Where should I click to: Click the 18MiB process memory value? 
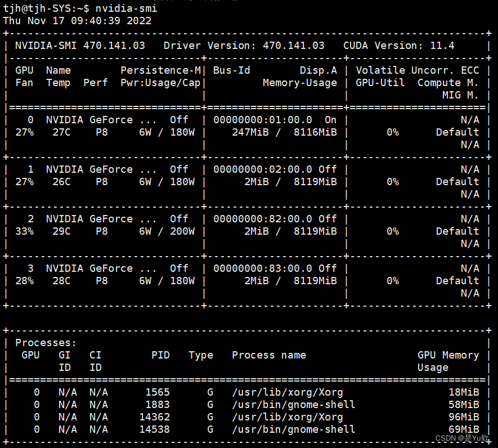coord(464,392)
